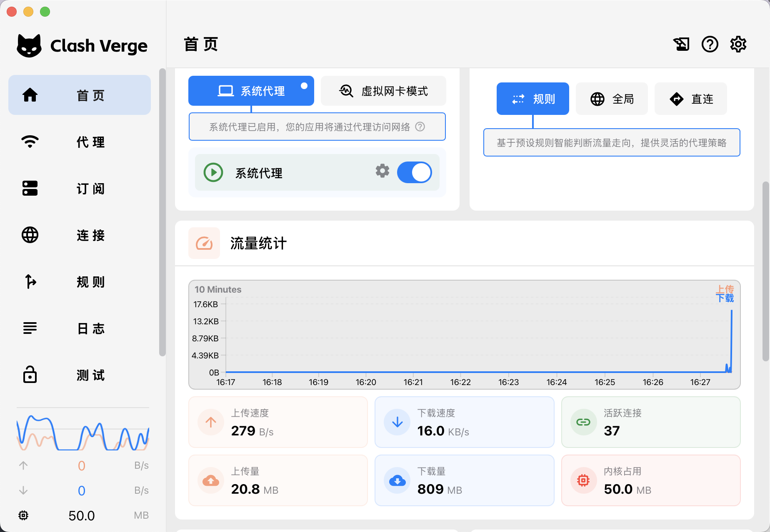The image size is (770, 532).
Task: Open the 代理 (Proxies) page from sidebar
Action: tap(79, 142)
